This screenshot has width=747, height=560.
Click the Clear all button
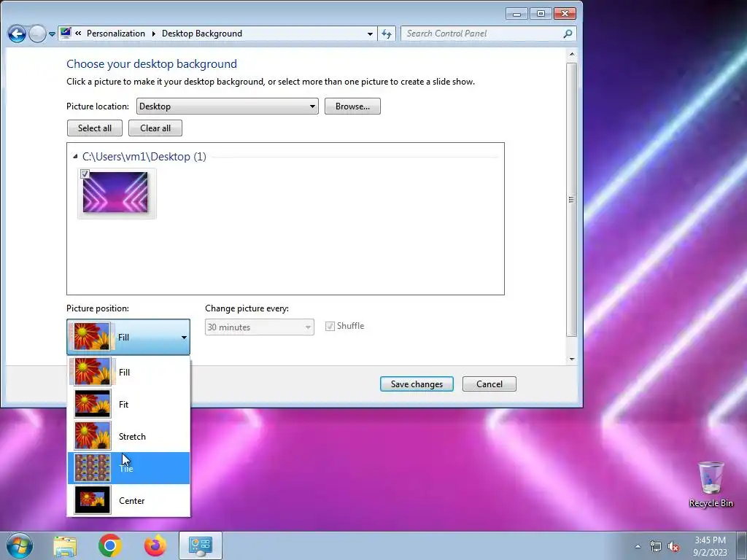point(155,128)
